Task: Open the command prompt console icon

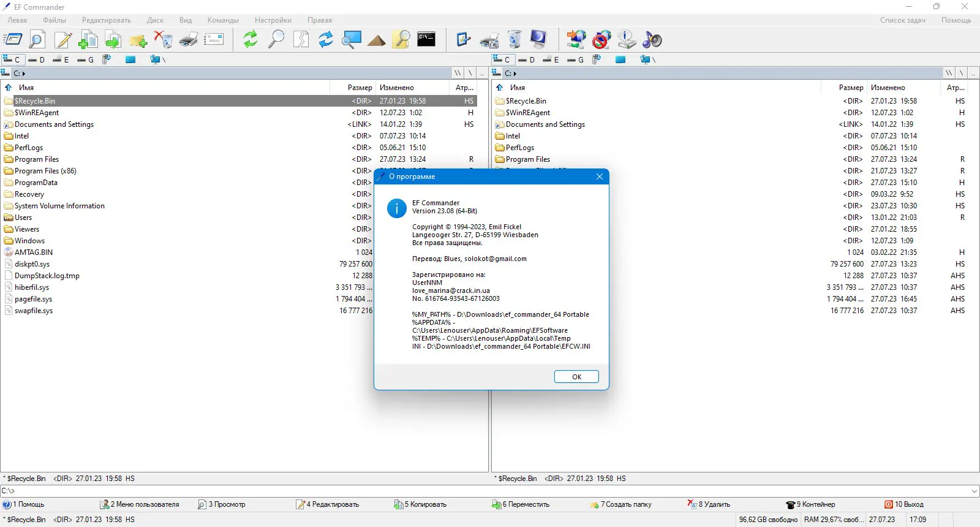Action: [x=426, y=39]
